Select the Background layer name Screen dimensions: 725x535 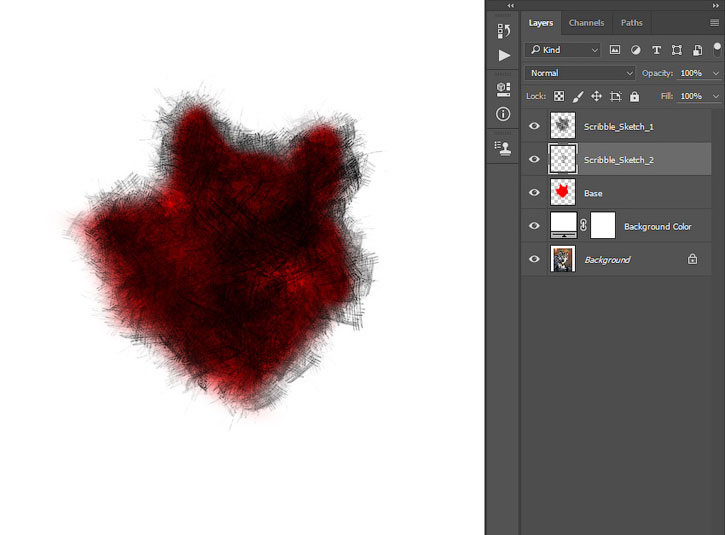coord(607,260)
